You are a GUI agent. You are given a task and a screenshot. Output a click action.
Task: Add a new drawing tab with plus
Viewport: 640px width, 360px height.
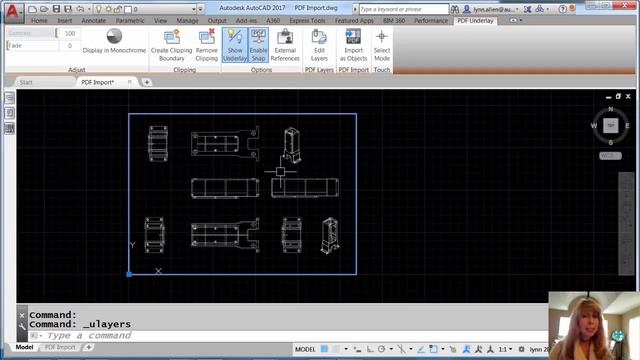tap(147, 82)
